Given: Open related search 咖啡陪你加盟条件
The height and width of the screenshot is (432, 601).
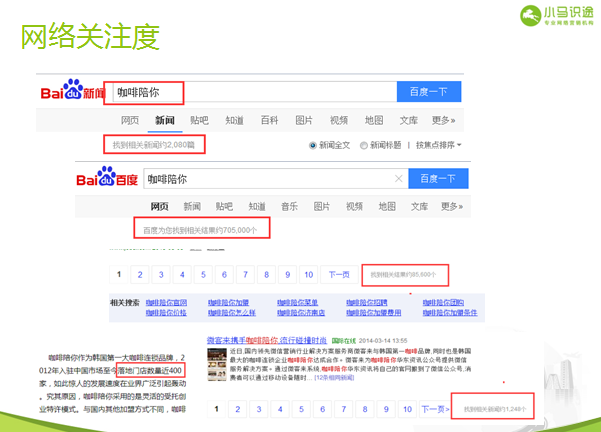Looking at the screenshot, I should point(450,313).
